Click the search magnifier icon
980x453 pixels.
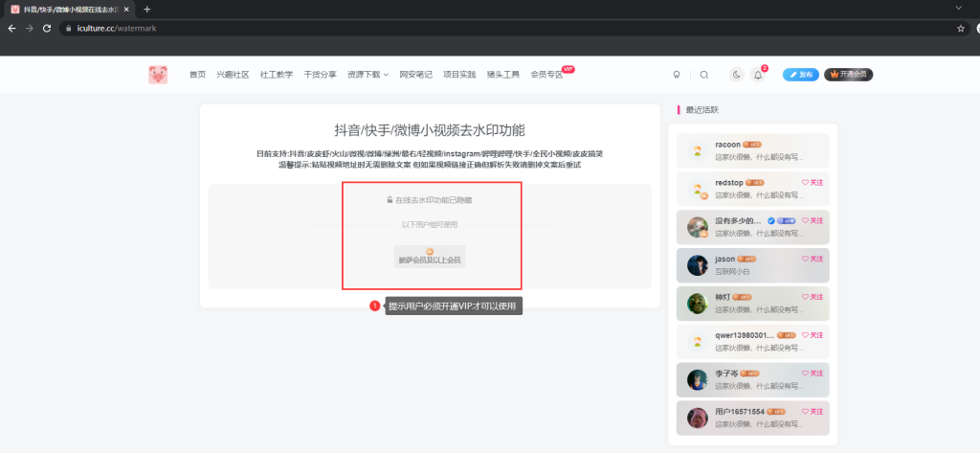click(x=704, y=75)
